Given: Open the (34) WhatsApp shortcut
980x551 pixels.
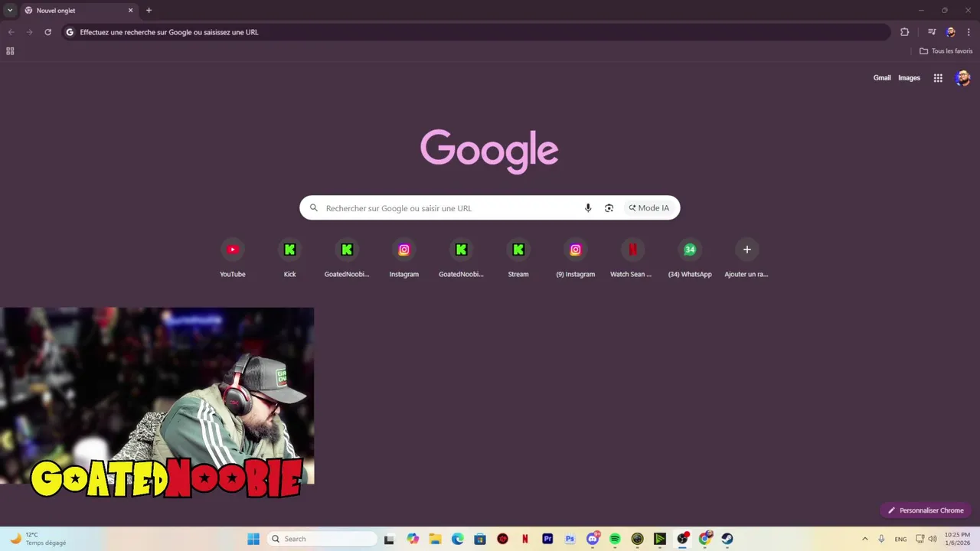Looking at the screenshot, I should click(x=690, y=259).
